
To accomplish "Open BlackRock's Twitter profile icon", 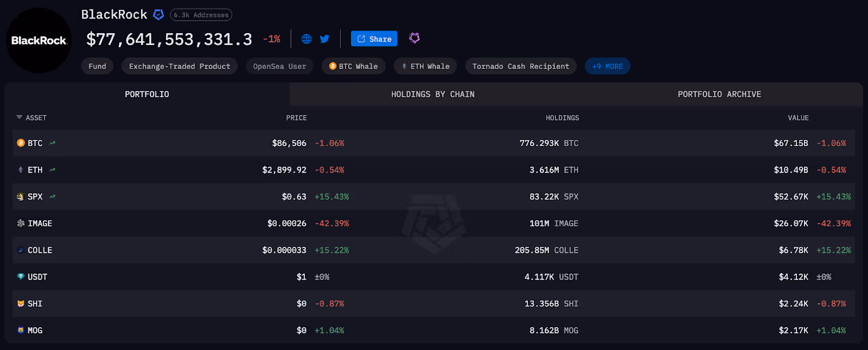I will click(x=324, y=39).
